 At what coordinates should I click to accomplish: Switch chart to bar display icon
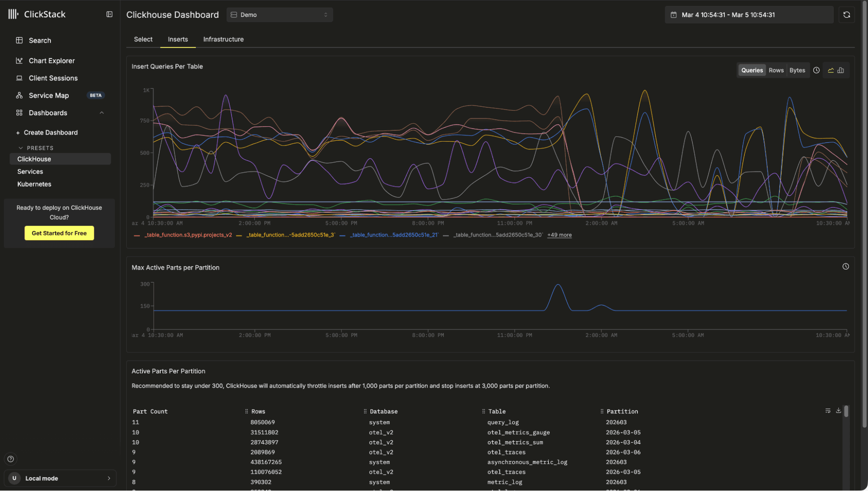[841, 70]
